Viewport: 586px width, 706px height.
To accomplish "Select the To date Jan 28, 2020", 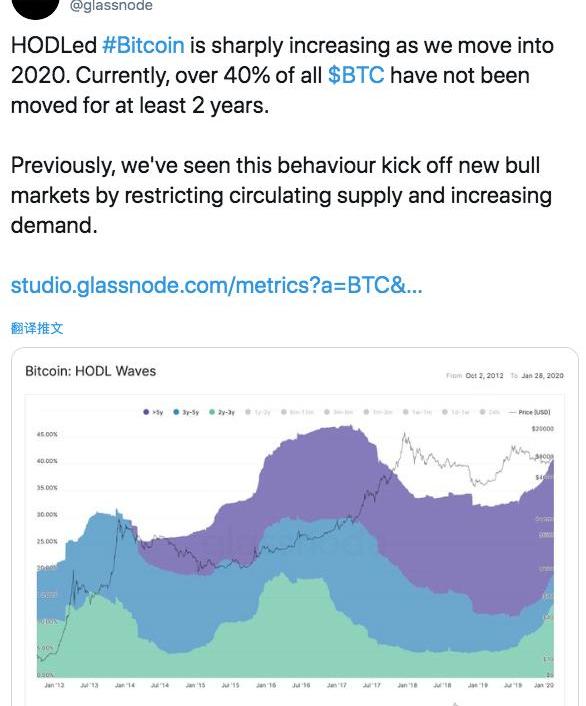I will 542,376.
